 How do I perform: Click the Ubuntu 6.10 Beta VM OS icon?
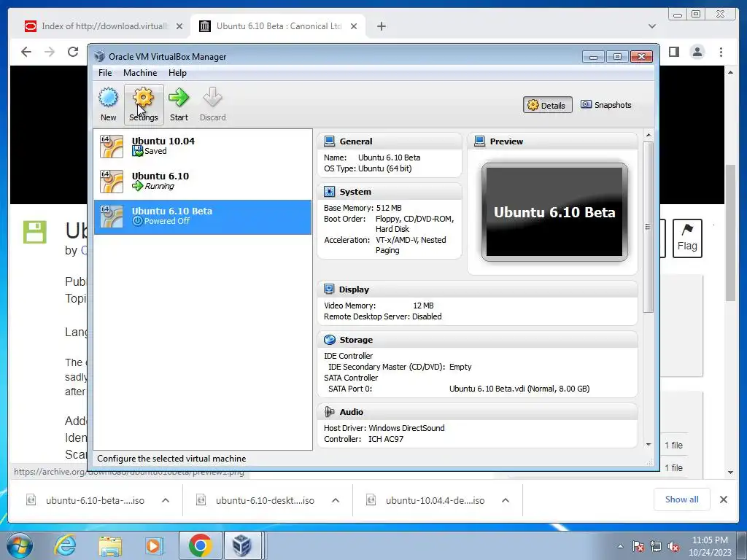pos(112,217)
